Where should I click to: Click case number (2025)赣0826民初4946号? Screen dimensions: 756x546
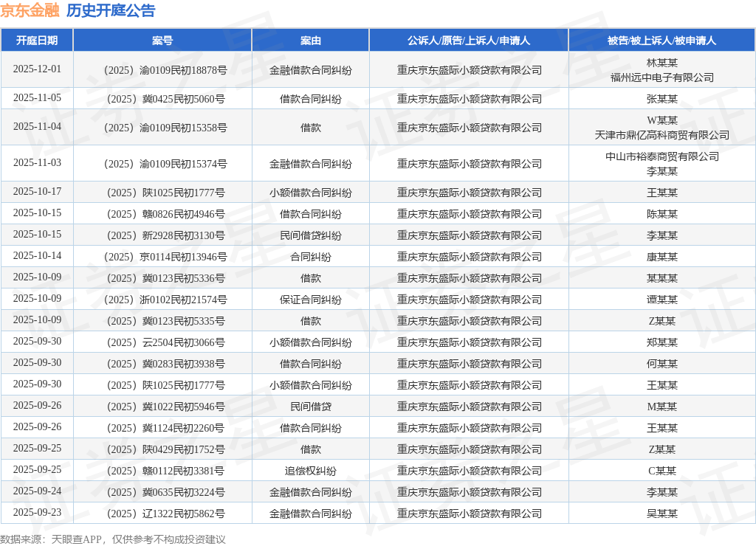click(x=165, y=214)
